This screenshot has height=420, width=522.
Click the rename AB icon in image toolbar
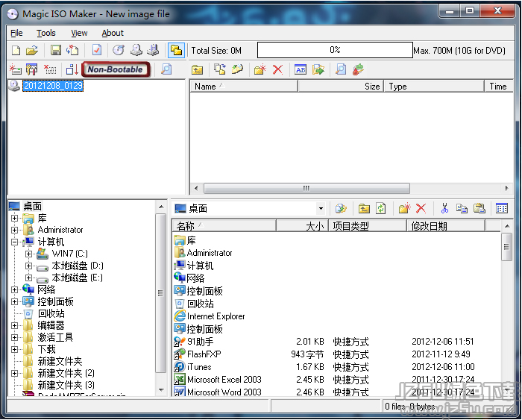pyautogui.click(x=301, y=69)
